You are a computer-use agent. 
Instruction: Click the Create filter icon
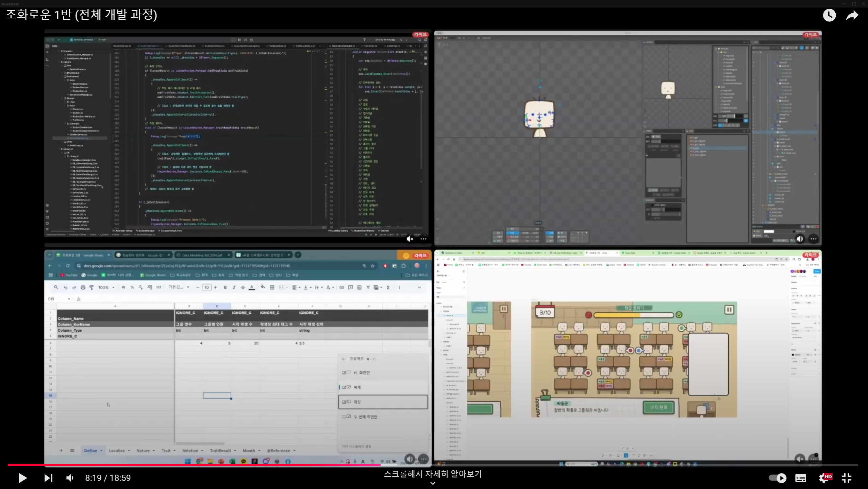[368, 287]
